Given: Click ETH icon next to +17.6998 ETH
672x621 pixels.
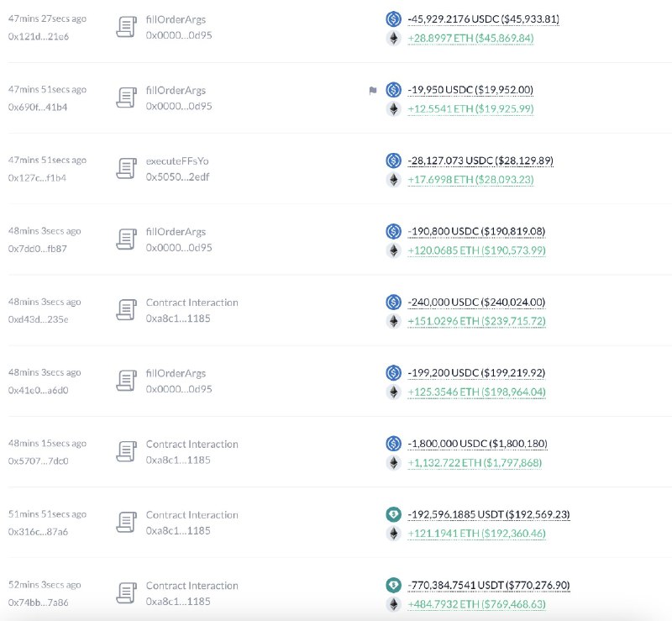Looking at the screenshot, I should tap(393, 180).
